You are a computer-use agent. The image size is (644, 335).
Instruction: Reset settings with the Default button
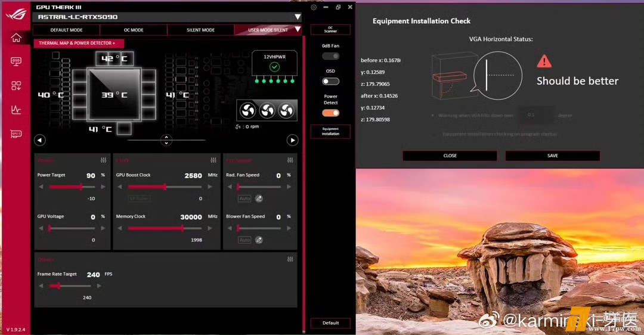tap(330, 323)
